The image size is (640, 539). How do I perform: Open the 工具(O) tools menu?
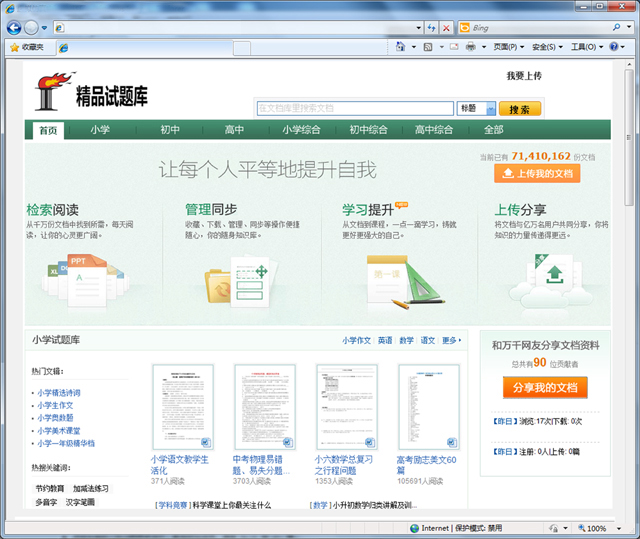(x=583, y=47)
